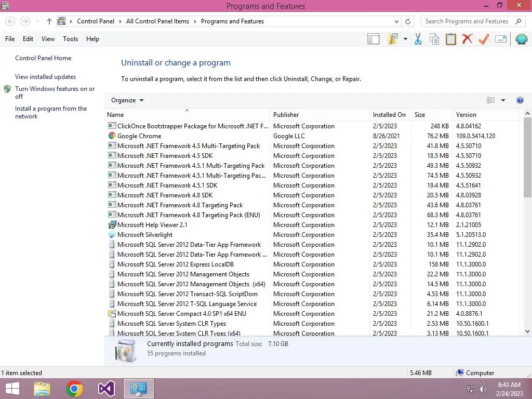532x399 pixels.
Task: Click the vertical scrollbar thumb
Action: pyautogui.click(x=527, y=157)
